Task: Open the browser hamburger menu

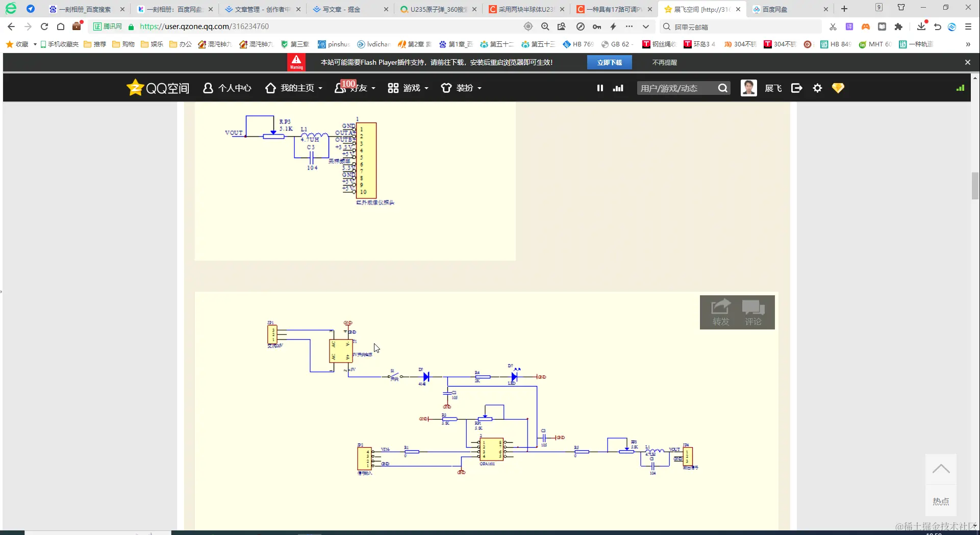Action: tap(968, 27)
